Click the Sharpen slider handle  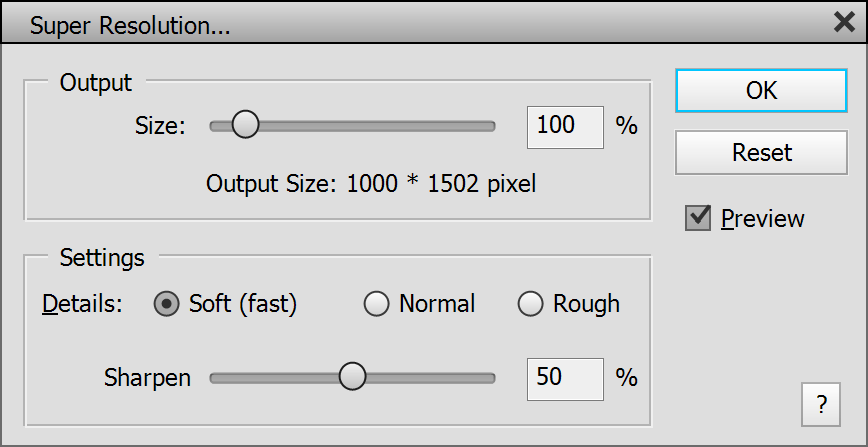pyautogui.click(x=352, y=377)
